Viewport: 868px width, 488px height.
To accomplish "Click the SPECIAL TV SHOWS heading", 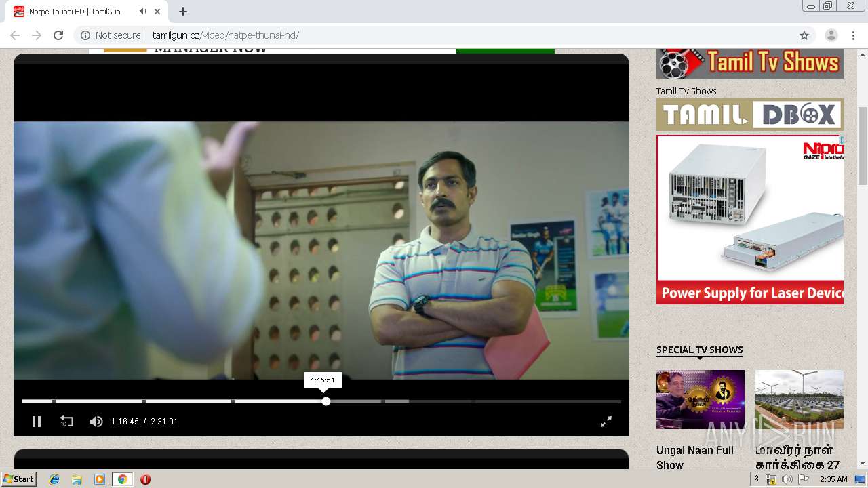I will (x=700, y=350).
